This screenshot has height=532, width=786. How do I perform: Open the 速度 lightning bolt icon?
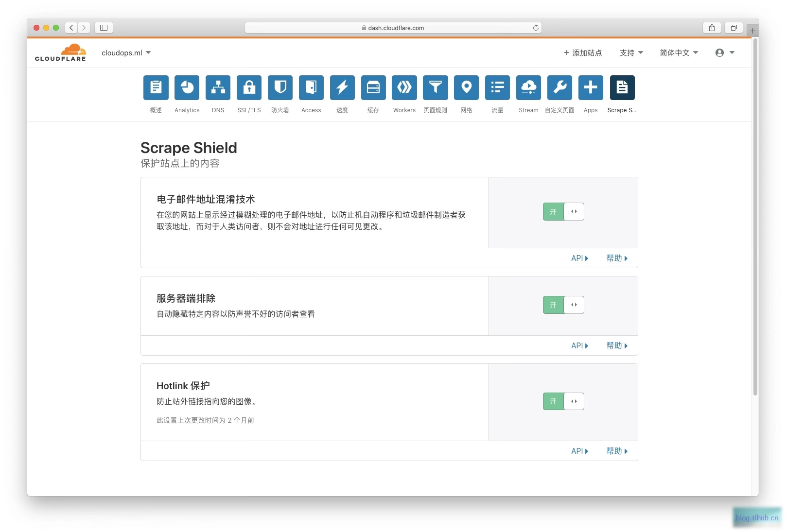pos(342,87)
